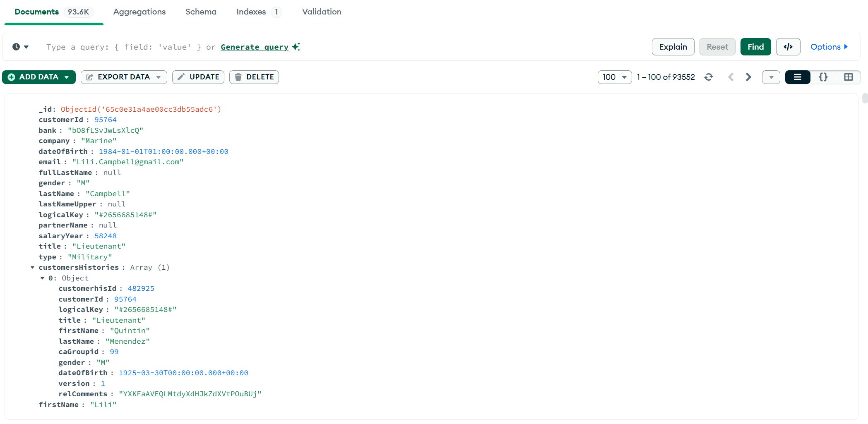Go to the previous page of documents
Viewport: 868px width, 424px height.
click(731, 77)
